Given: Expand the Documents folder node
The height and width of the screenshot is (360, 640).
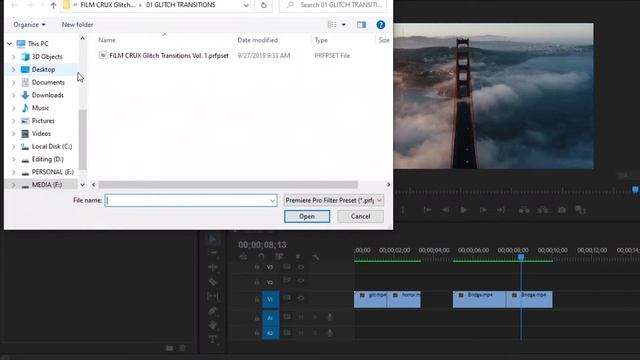Looking at the screenshot, I should coord(13,82).
